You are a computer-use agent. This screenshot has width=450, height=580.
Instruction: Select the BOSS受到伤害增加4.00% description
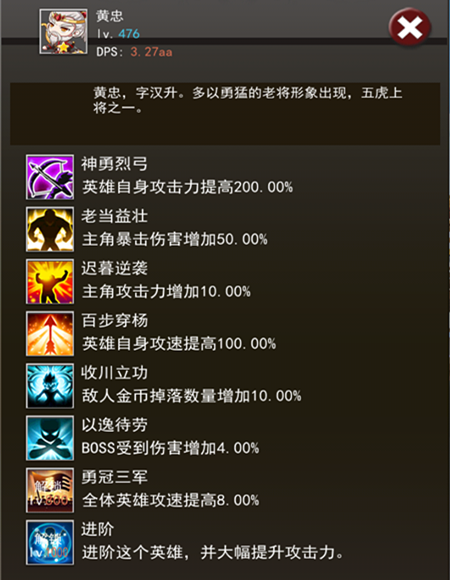pos(170,448)
